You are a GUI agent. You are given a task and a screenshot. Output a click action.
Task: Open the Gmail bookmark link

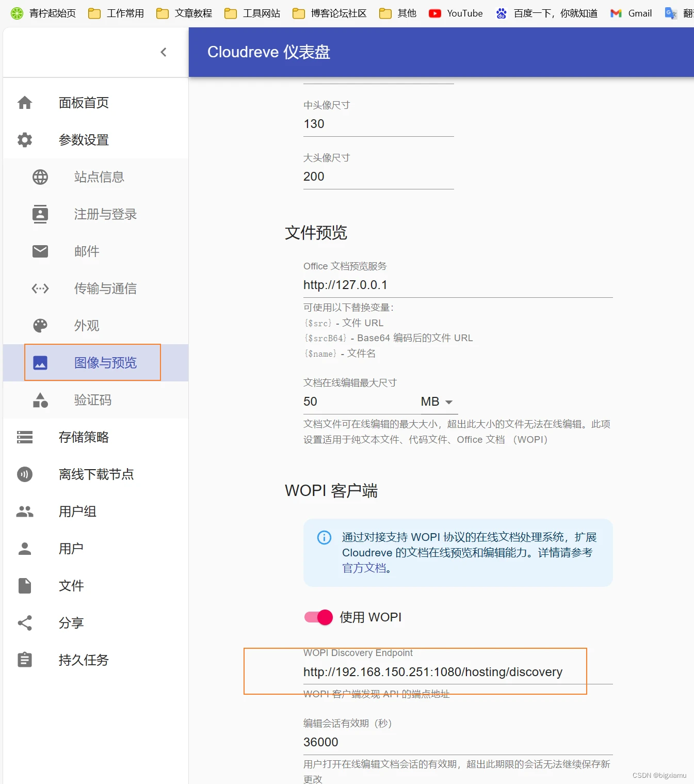[631, 13]
